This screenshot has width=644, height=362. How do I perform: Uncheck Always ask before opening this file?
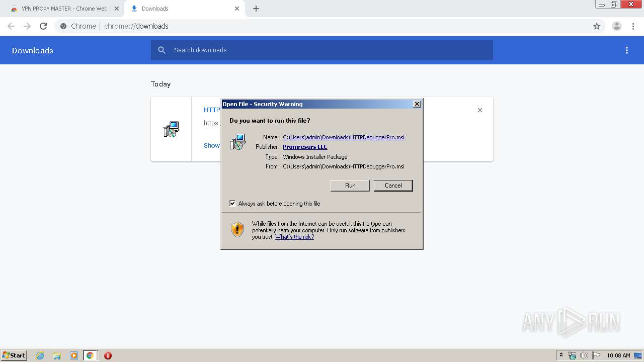click(x=232, y=203)
